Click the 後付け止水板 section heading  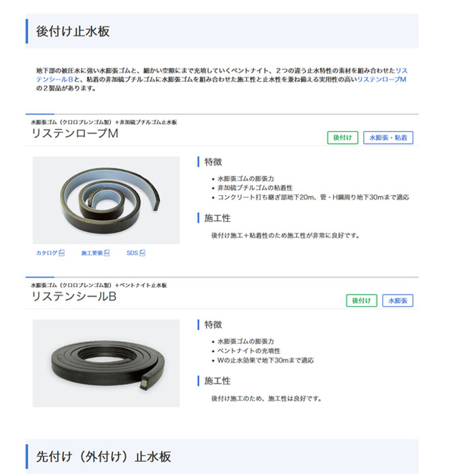73,31
